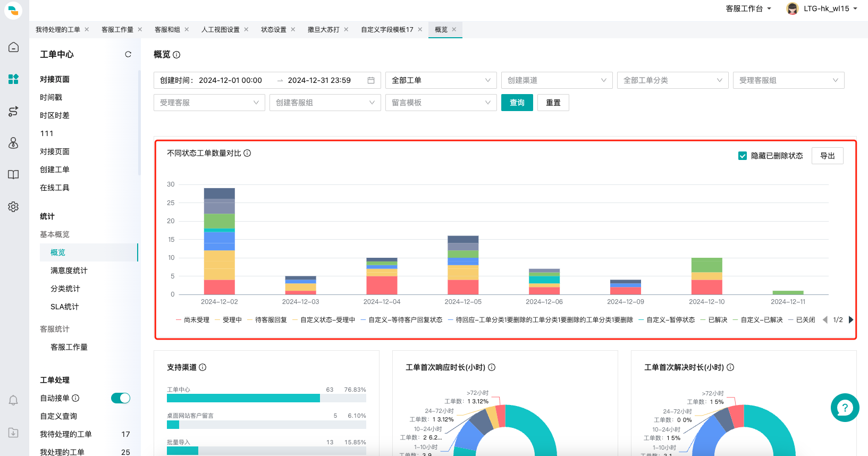The height and width of the screenshot is (456, 868).
Task: Switch to the 人工视图设置 tab
Action: coord(221,30)
